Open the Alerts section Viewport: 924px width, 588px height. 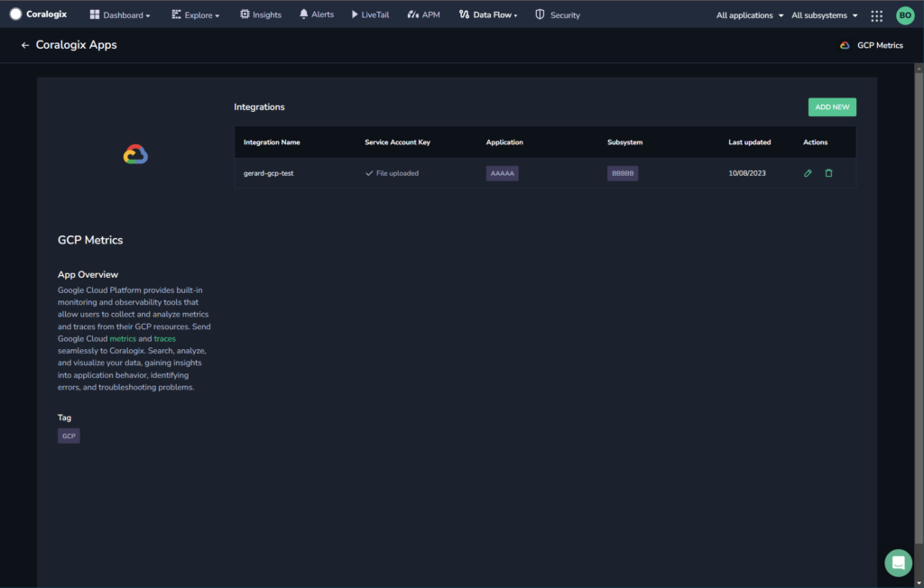click(x=317, y=14)
